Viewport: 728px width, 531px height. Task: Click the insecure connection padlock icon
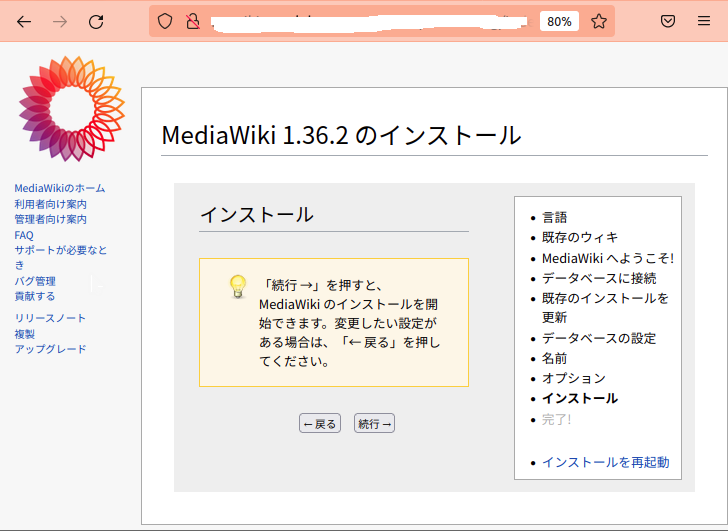tap(193, 21)
